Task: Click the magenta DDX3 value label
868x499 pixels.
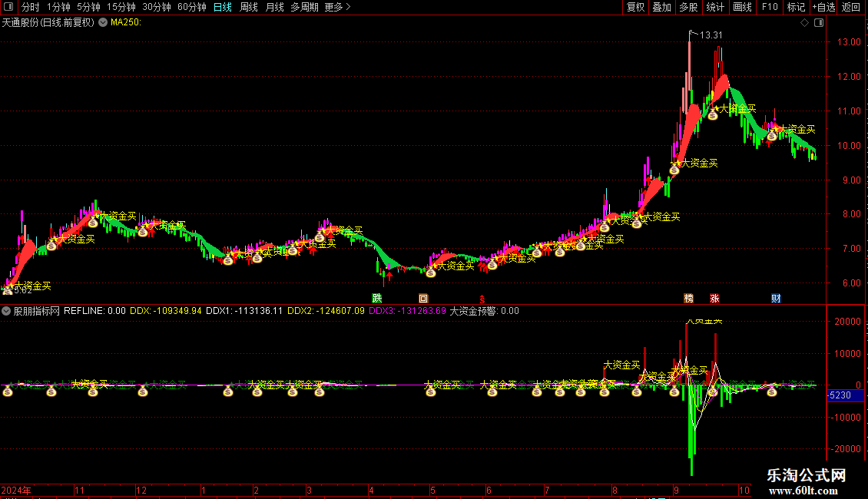Action: click(x=407, y=311)
